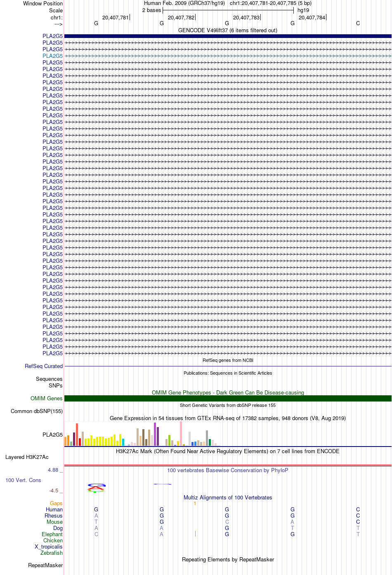Click the Elephant species label

click(x=52, y=534)
